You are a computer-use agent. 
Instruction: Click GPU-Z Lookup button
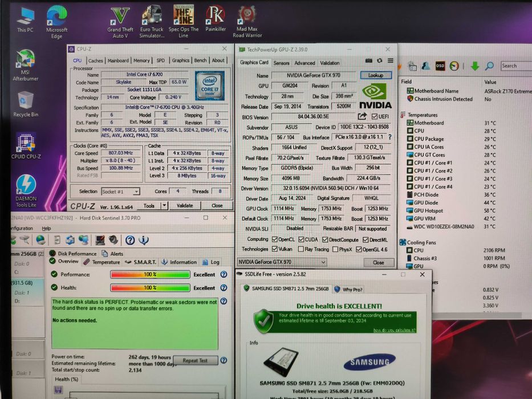pyautogui.click(x=376, y=75)
